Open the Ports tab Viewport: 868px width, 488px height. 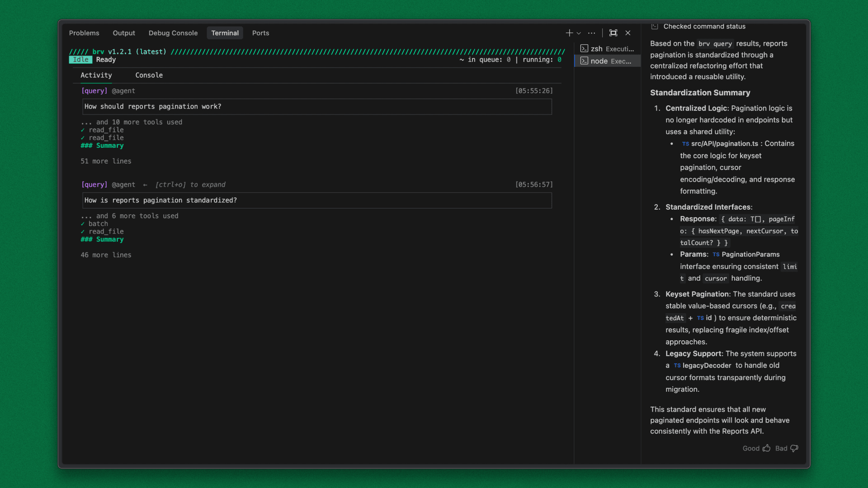tap(260, 33)
